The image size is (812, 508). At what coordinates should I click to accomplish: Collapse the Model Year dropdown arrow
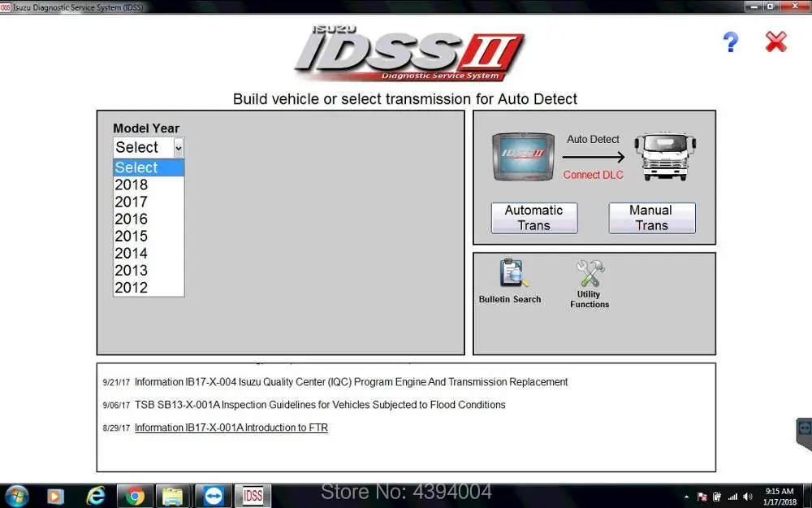click(179, 148)
